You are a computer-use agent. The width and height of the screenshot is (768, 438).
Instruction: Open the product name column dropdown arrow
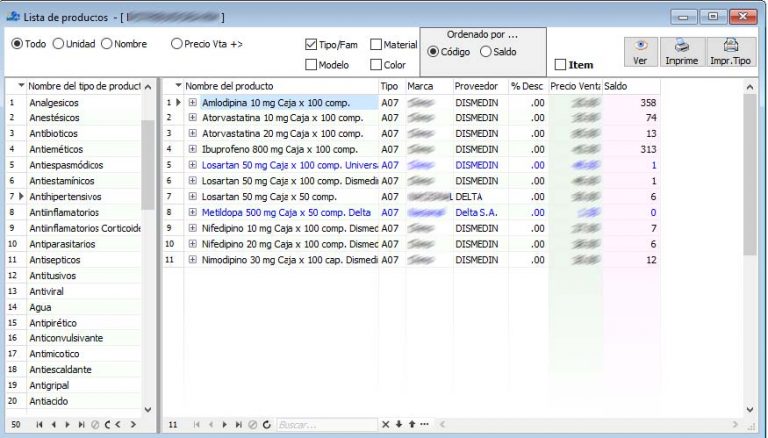178,86
